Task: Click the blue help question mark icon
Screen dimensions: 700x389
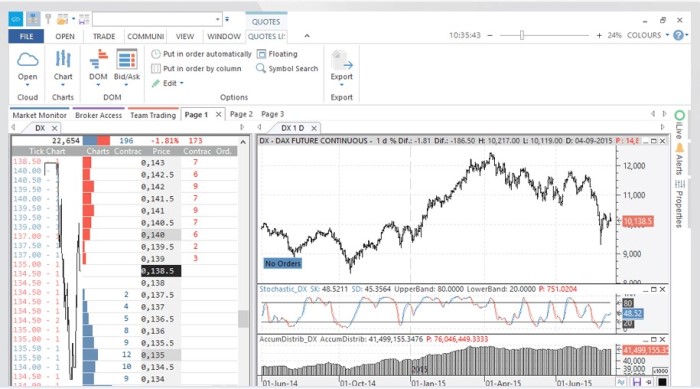Action: click(x=678, y=35)
